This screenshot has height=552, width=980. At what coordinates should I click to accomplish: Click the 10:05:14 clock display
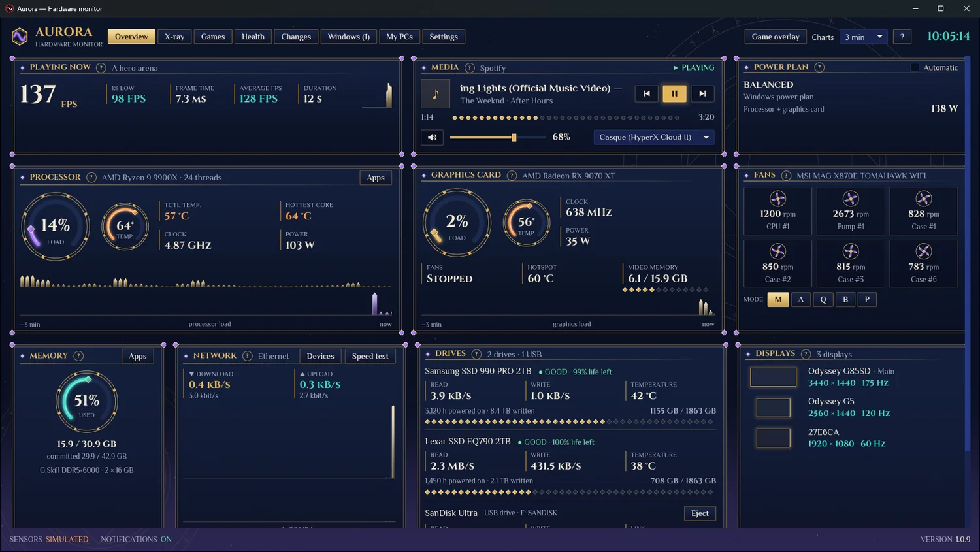tap(949, 36)
